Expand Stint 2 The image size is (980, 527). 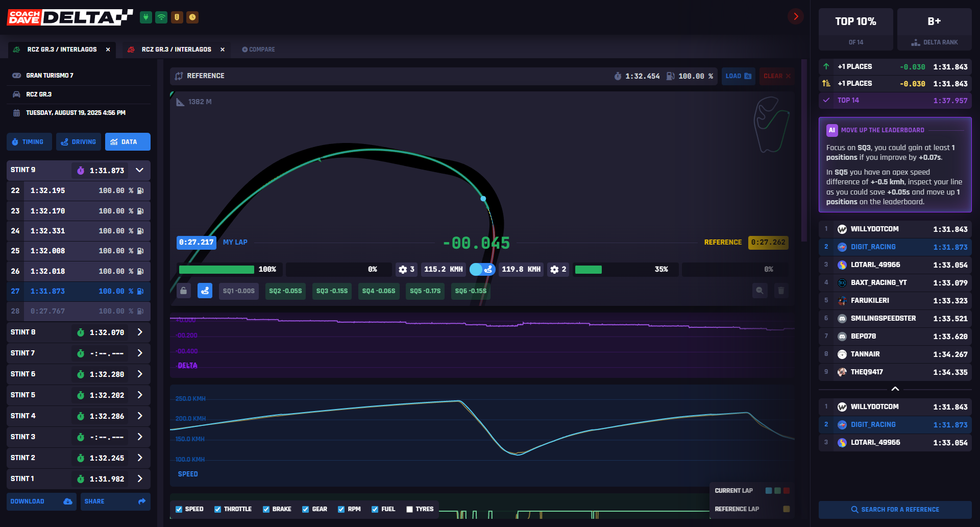[140, 458]
